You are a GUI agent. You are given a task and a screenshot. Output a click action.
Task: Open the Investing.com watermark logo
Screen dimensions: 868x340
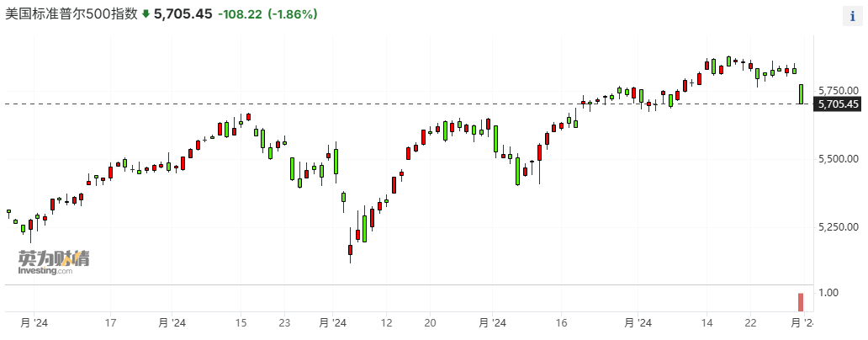click(x=54, y=263)
